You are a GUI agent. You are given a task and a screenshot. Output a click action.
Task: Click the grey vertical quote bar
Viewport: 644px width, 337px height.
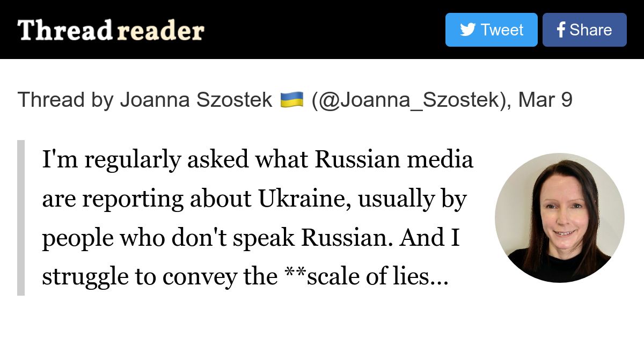click(21, 218)
